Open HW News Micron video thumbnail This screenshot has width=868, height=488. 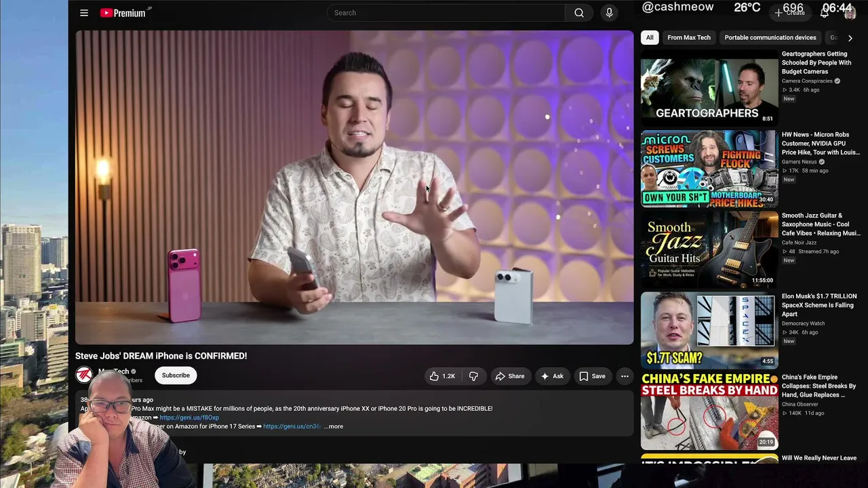click(x=709, y=169)
